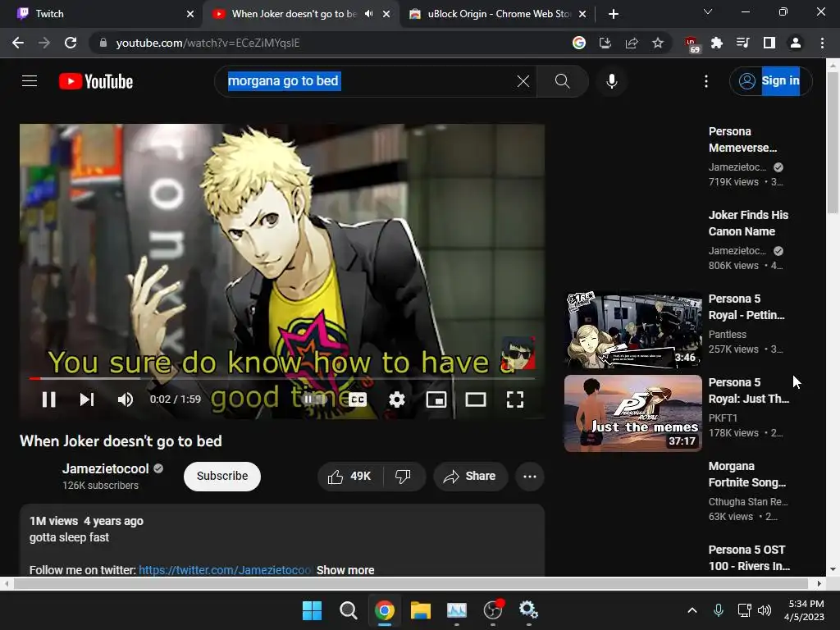Open Morgana Fortnite Song recommended video
This screenshot has height=630, width=840.
[x=746, y=474]
